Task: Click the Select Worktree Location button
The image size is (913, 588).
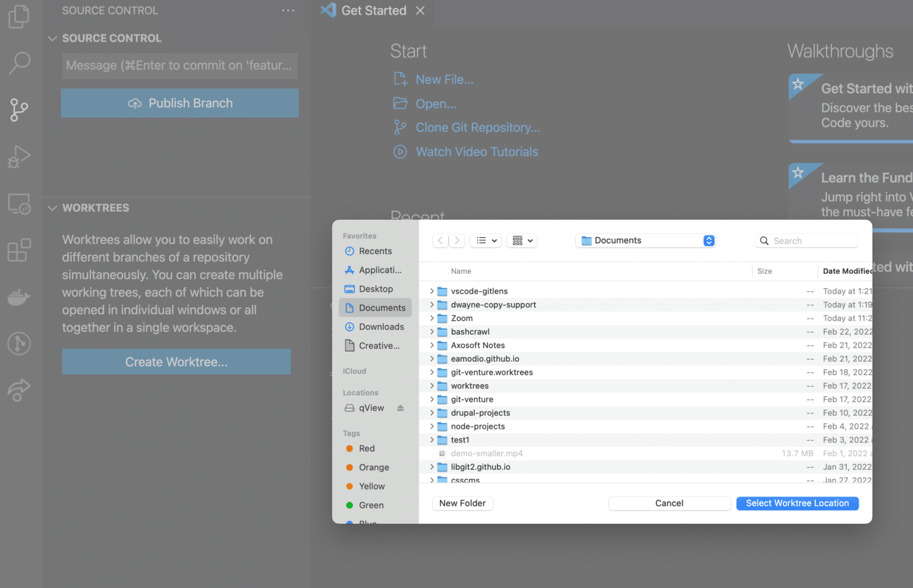Action: 797,503
